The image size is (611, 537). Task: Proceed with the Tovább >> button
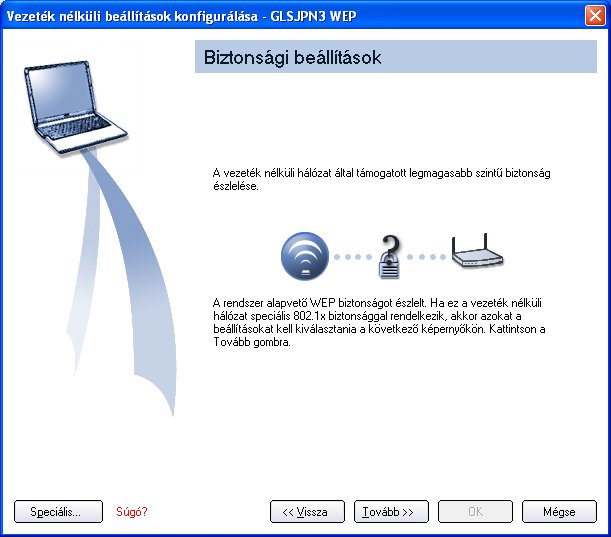tap(391, 511)
